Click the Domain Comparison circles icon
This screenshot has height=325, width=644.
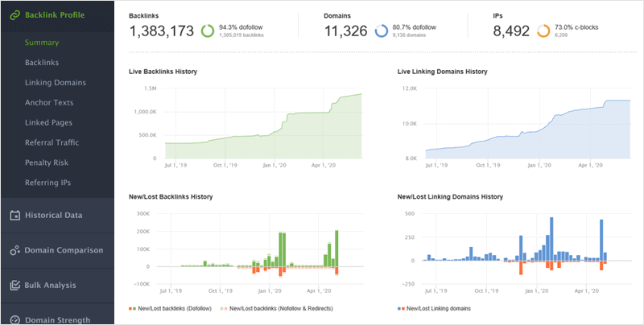pos(14,250)
